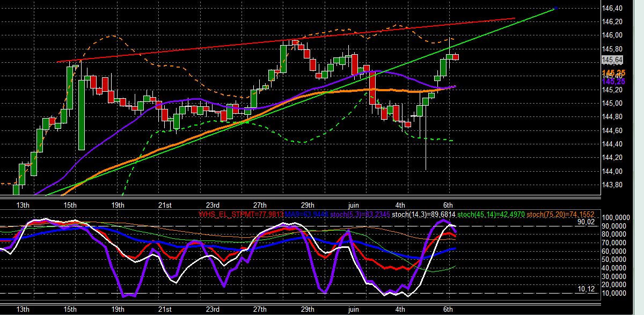Click the purple moving average value label
Image resolution: width=644 pixels, height=315 pixels.
pyautogui.click(x=614, y=81)
